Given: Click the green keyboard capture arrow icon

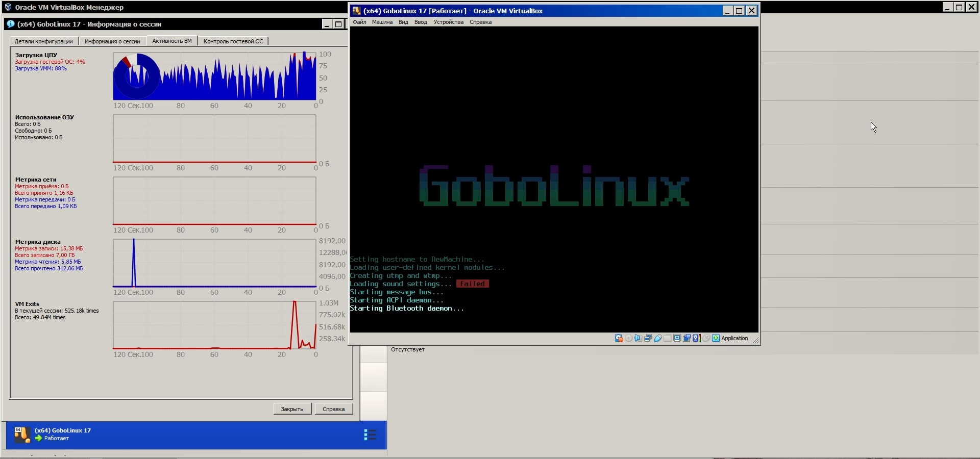Looking at the screenshot, I should pos(716,338).
